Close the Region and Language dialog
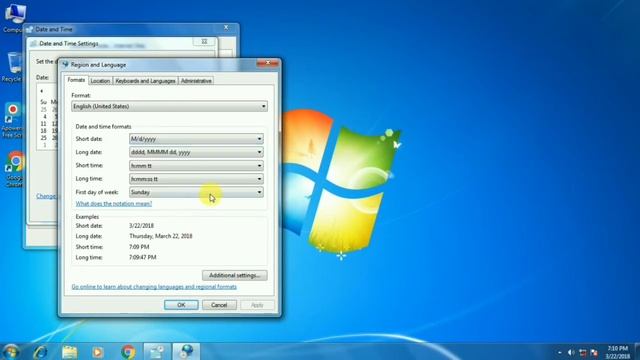 [x=268, y=63]
